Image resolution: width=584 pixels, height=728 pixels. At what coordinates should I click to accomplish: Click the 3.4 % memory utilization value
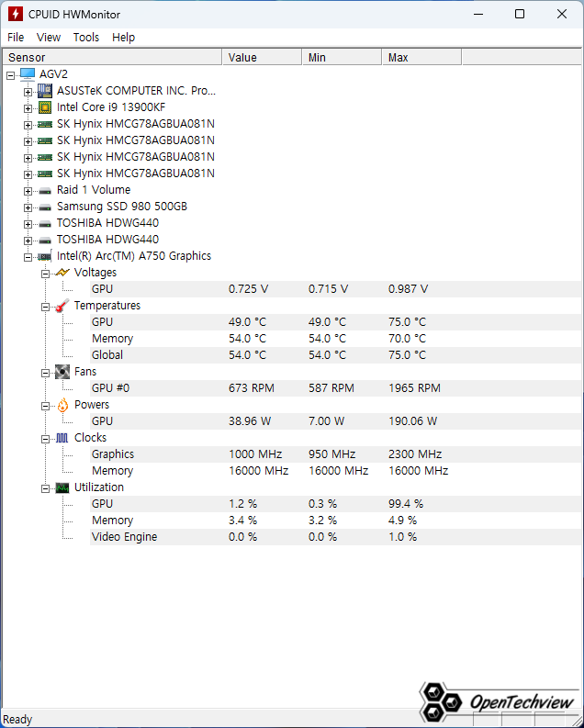[242, 521]
